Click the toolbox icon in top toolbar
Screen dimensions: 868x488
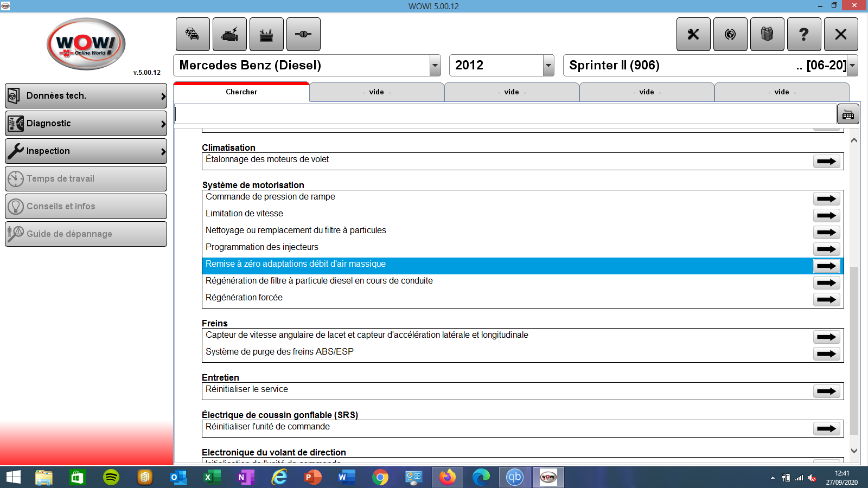(266, 34)
